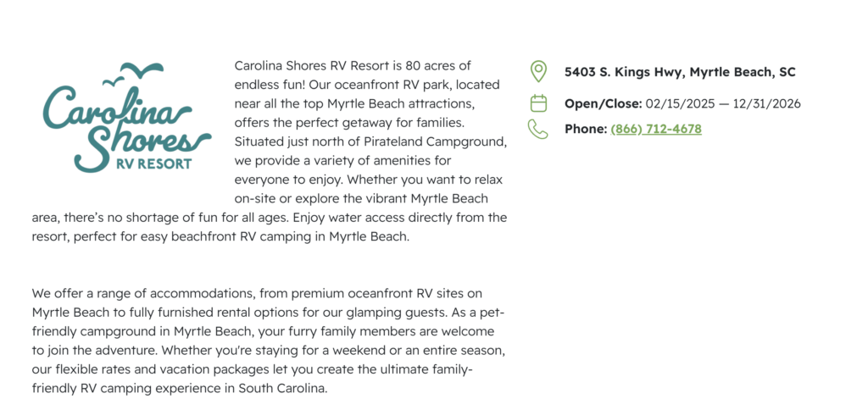Image resolution: width=868 pixels, height=410 pixels.
Task: Click the 'Phone:' label text
Action: click(x=586, y=130)
